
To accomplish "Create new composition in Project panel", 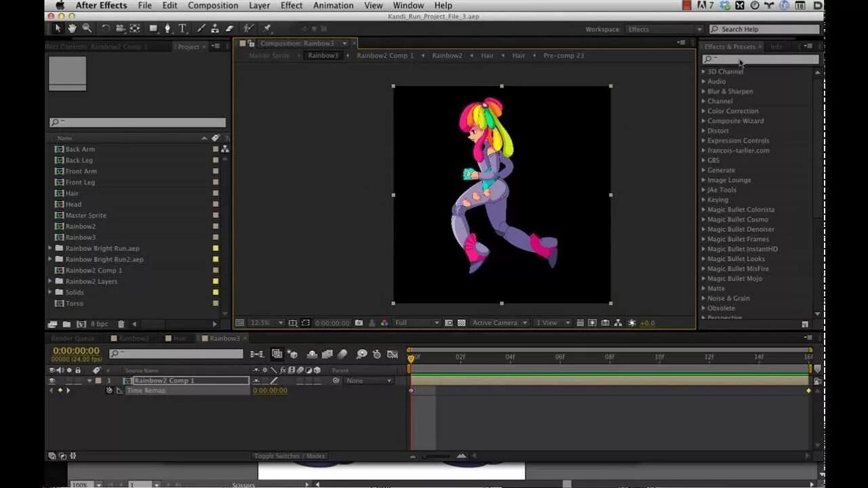I will [81, 324].
